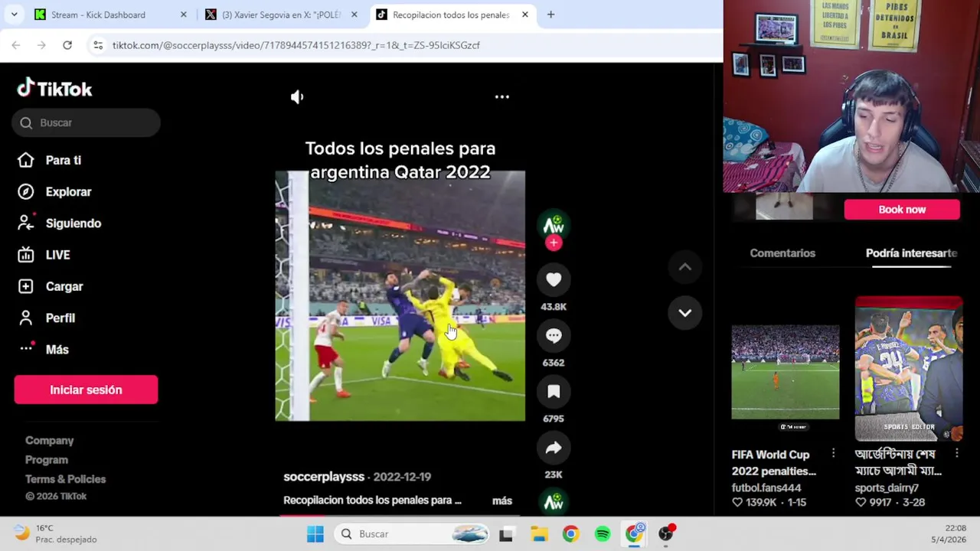980x551 pixels.
Task: Click the TikTok logo
Action: [54, 89]
